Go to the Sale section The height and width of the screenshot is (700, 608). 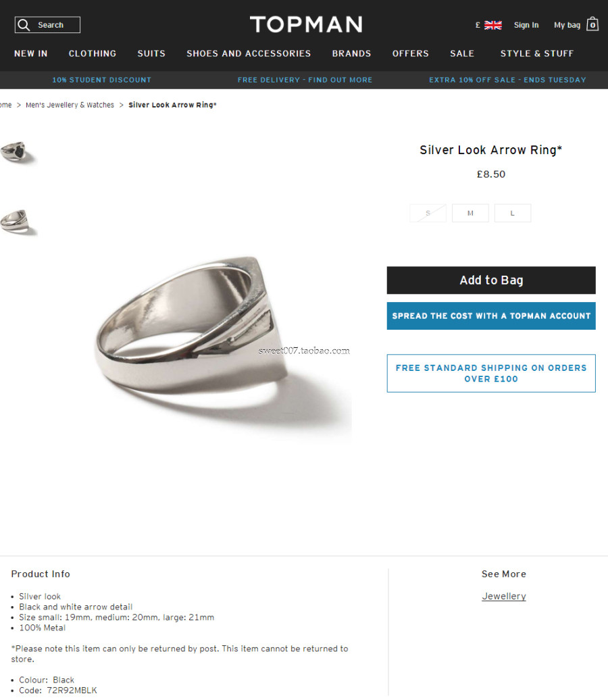tap(462, 53)
